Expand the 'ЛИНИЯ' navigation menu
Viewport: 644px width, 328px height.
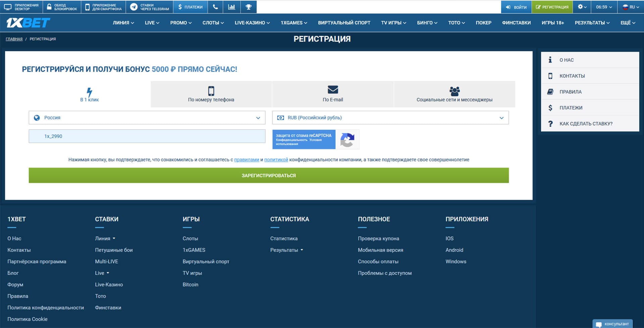pyautogui.click(x=123, y=23)
